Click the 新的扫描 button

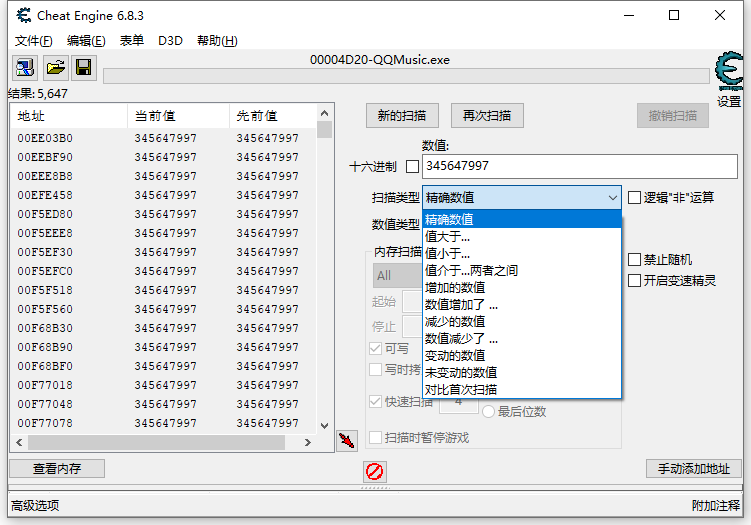(402, 115)
